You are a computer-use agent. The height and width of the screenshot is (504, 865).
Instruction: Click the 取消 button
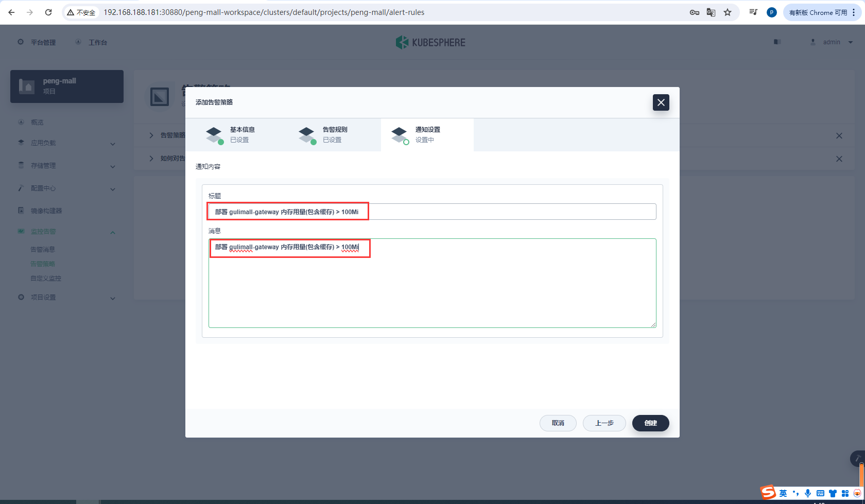pos(558,423)
